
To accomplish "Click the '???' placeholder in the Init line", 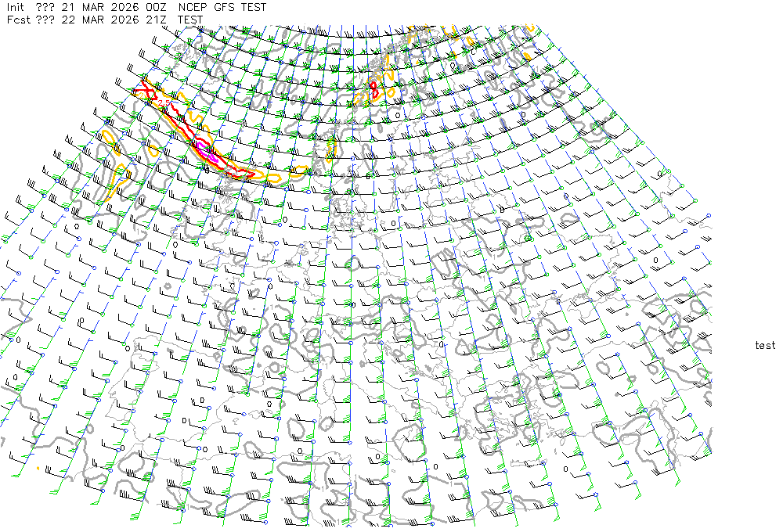I will [x=45, y=7].
